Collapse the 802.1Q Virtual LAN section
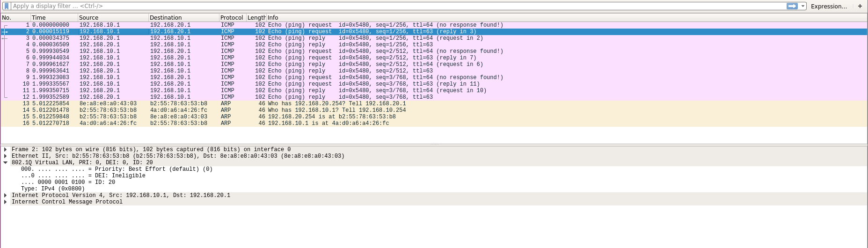The height and width of the screenshot is (248, 868). 5,163
